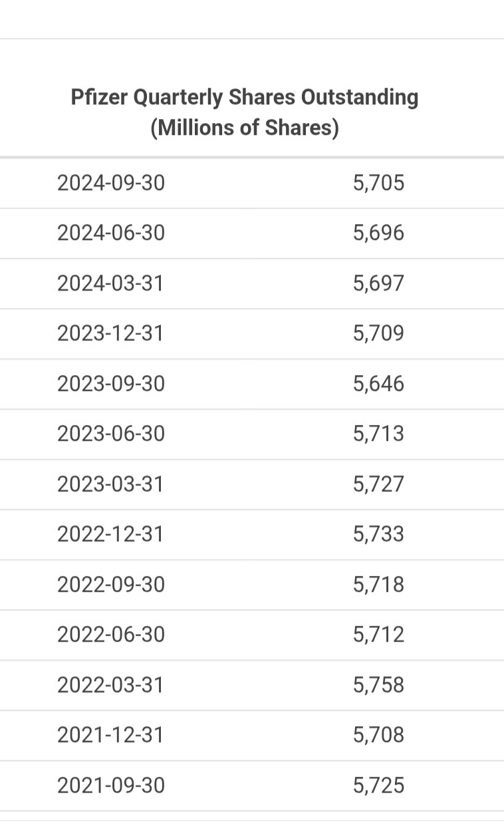The image size is (504, 830).
Task: Select the 5,696 shares value
Action: pos(378,233)
